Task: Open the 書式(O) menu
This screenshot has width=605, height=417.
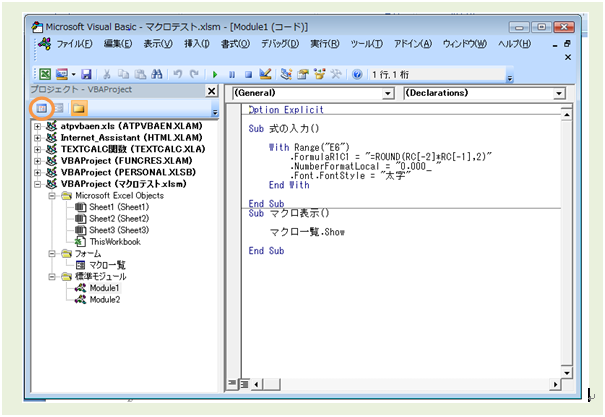Action: pyautogui.click(x=235, y=44)
